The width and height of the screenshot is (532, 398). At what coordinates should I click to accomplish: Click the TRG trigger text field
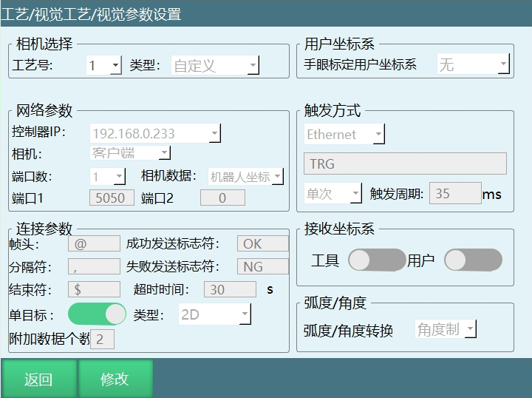(405, 164)
